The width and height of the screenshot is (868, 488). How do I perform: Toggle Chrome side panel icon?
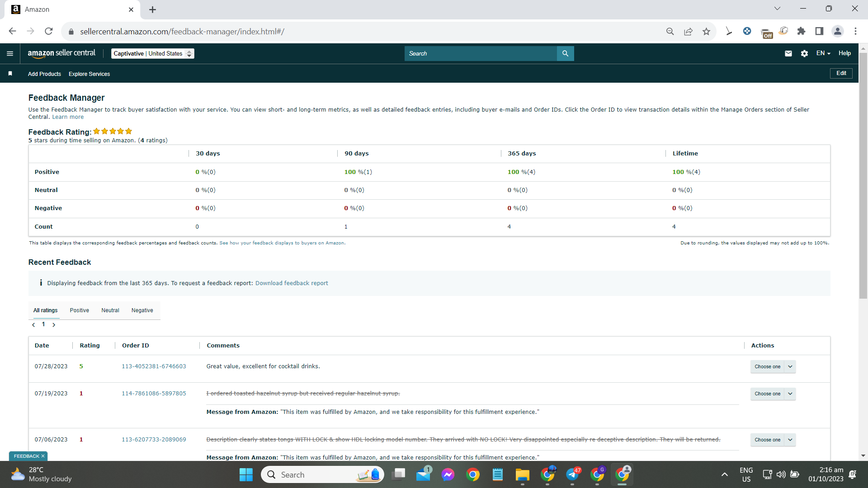tap(819, 31)
